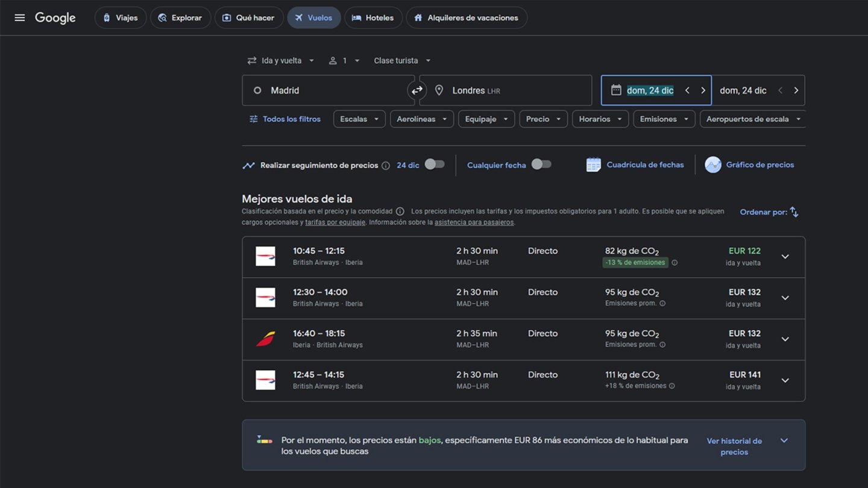Screen dimensions: 868x488
Task: Toggle price tracking for Cualquier fecha
Action: pyautogui.click(x=541, y=164)
